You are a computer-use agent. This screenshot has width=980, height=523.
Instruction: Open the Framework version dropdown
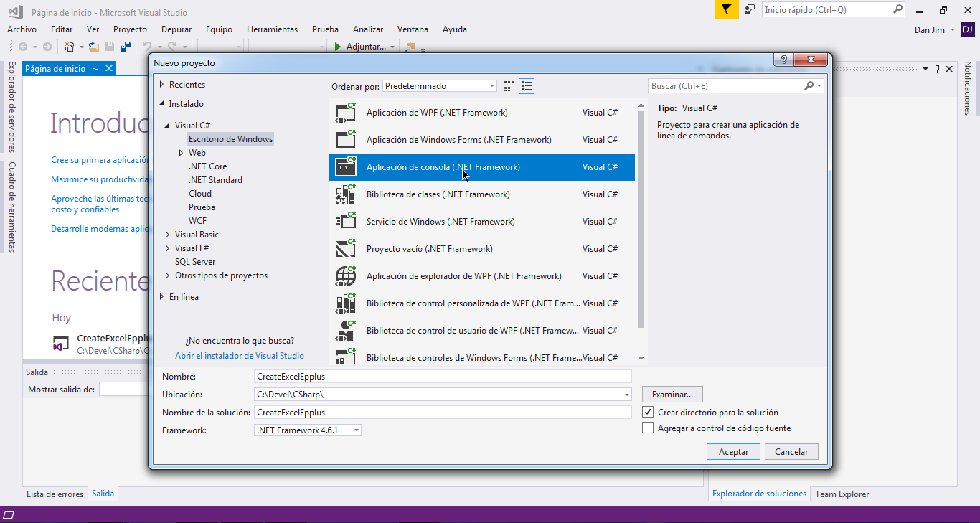pos(308,430)
